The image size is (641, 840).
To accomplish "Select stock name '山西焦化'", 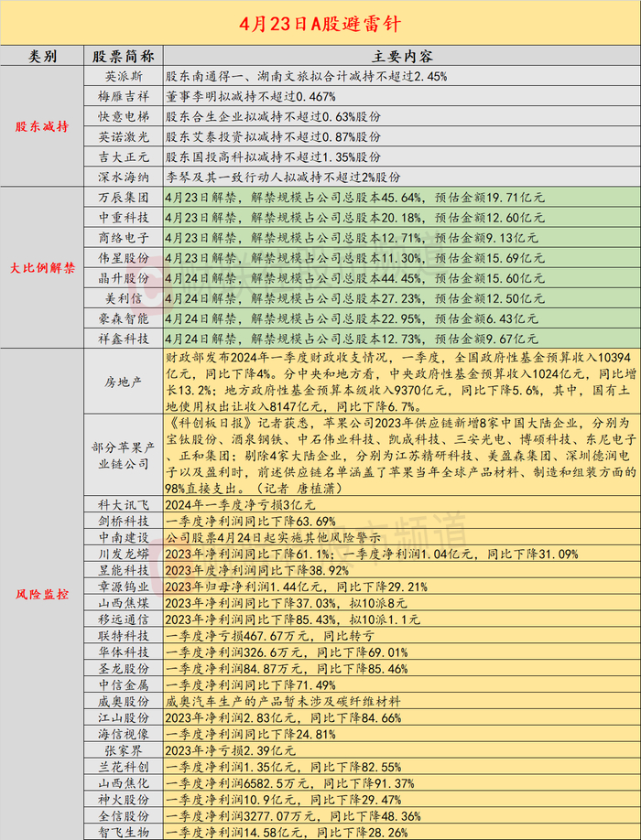I will (x=124, y=784).
